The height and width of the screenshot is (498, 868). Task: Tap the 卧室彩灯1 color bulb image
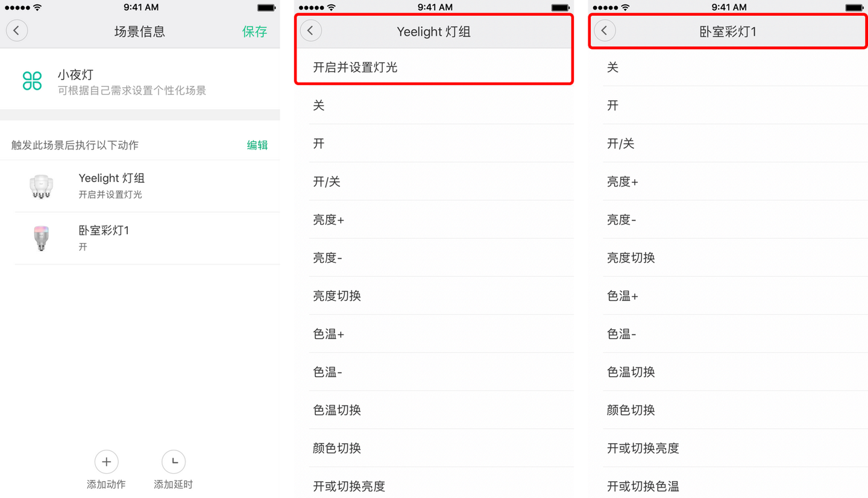tap(41, 238)
